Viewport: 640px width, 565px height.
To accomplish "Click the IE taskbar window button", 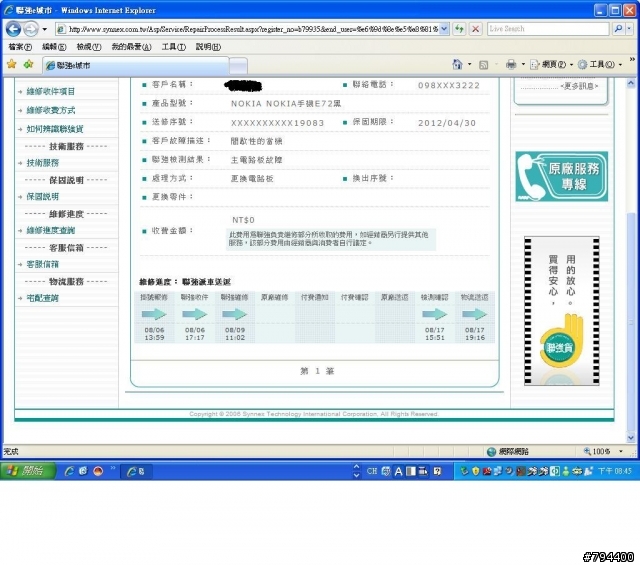I will click(x=137, y=472).
